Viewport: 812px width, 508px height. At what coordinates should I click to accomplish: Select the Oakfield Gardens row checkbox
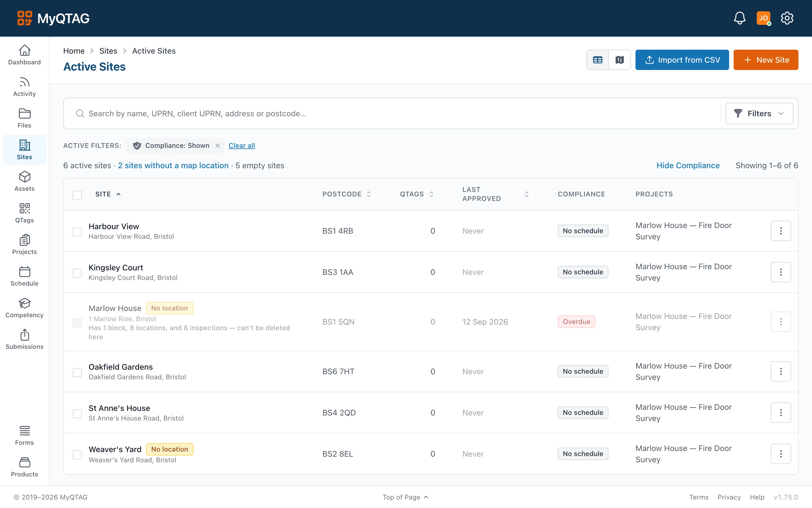[x=77, y=372]
